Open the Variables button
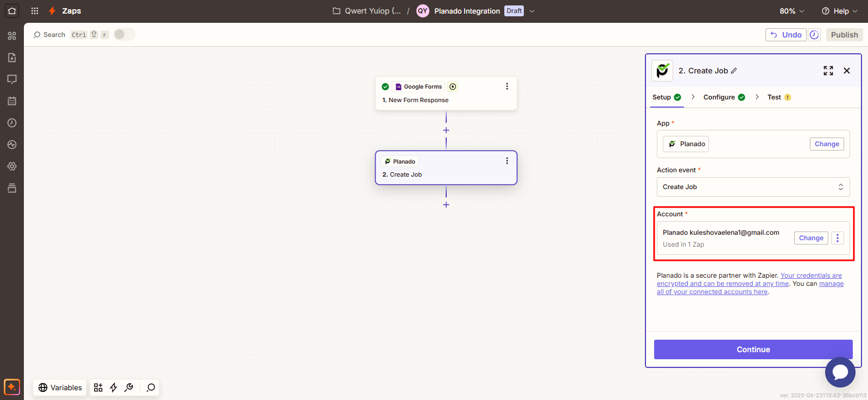Viewport: 868px width, 400px height. 60,387
